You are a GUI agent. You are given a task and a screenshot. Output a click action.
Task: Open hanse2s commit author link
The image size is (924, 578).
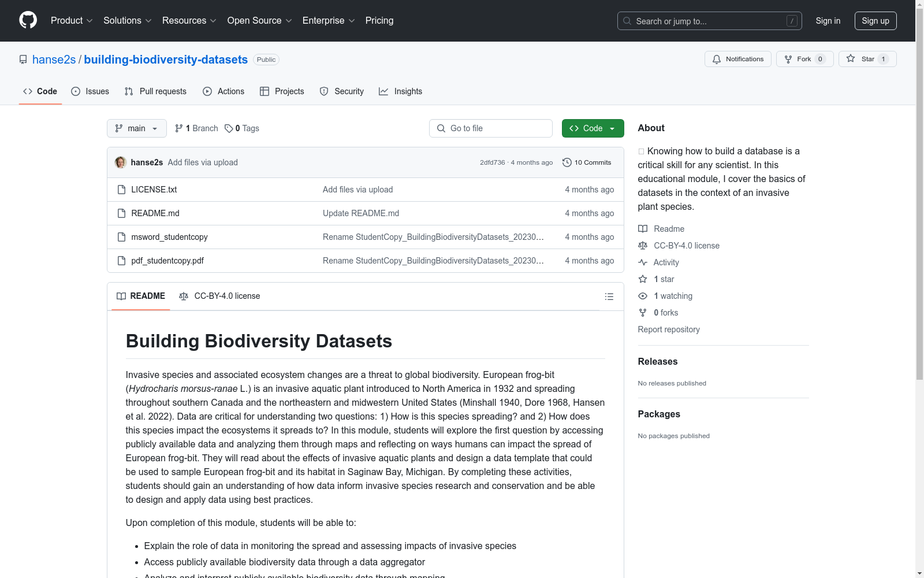[147, 162]
